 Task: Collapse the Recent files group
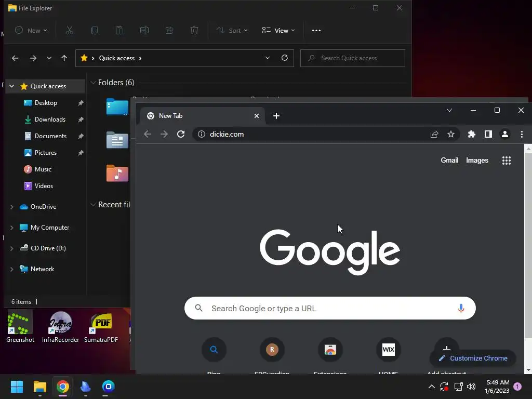point(93,205)
